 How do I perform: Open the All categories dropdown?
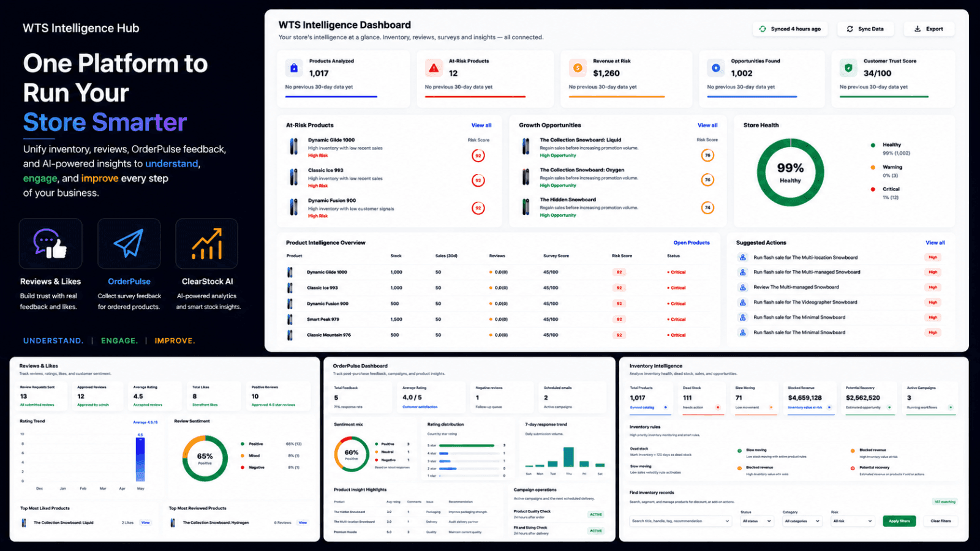point(802,521)
